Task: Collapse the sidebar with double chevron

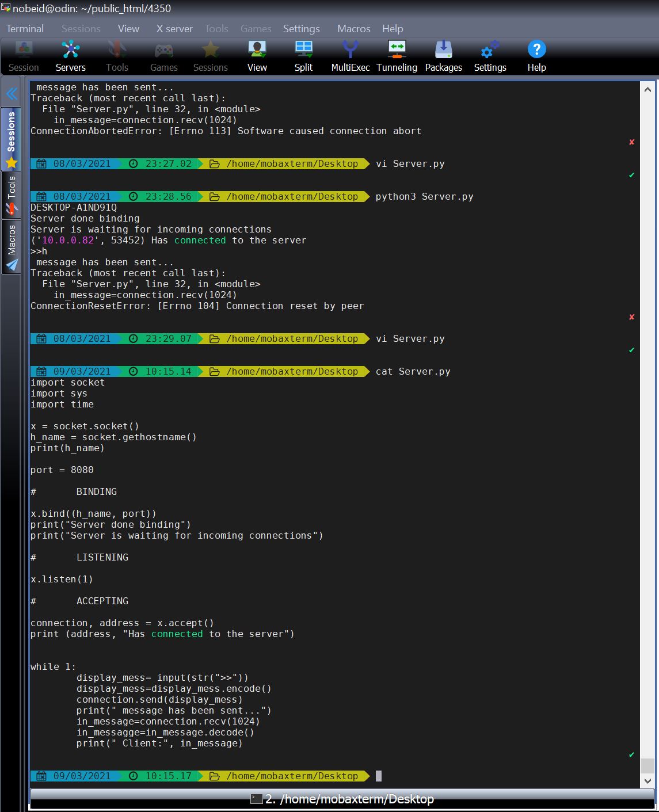Action: click(12, 94)
